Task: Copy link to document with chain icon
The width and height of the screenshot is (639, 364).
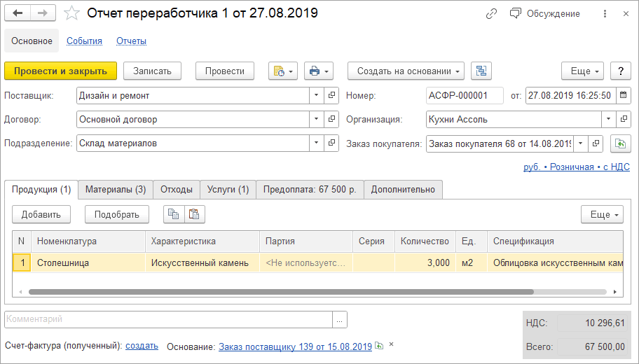Action: pyautogui.click(x=491, y=14)
